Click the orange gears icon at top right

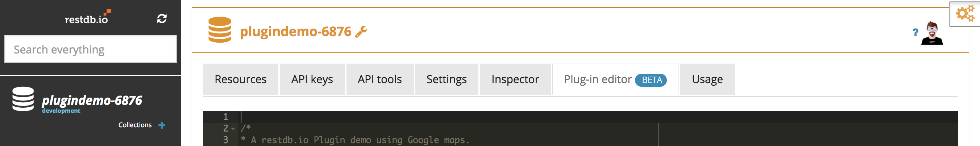tap(965, 14)
